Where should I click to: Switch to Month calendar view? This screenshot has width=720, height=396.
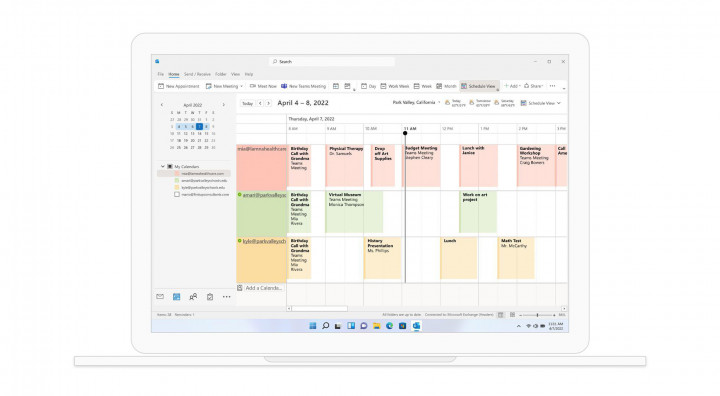pos(446,86)
